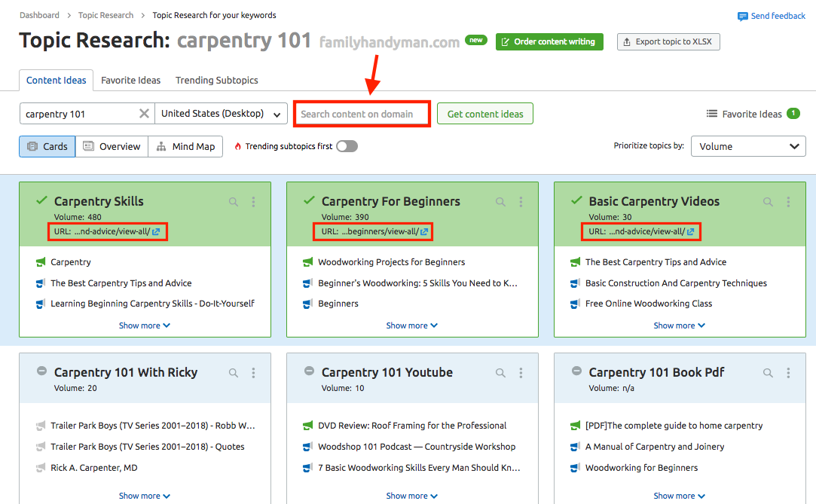
Task: Switch to Mind Map view
Action: (x=185, y=146)
